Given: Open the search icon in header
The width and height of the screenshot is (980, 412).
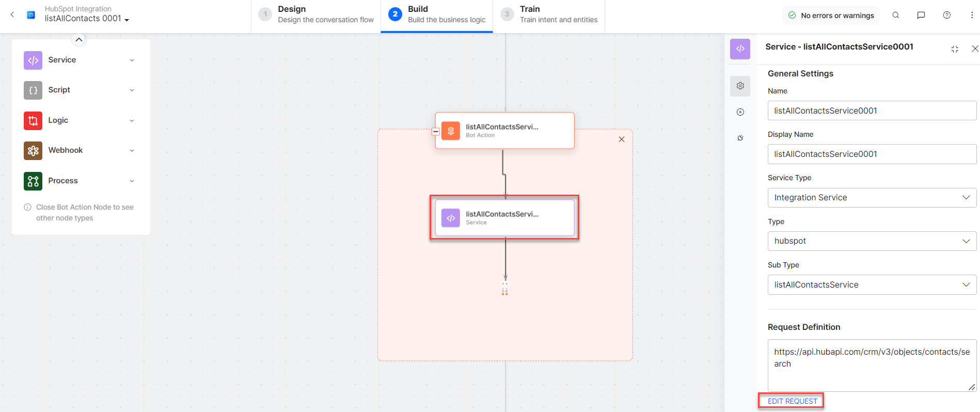Looking at the screenshot, I should point(896,15).
